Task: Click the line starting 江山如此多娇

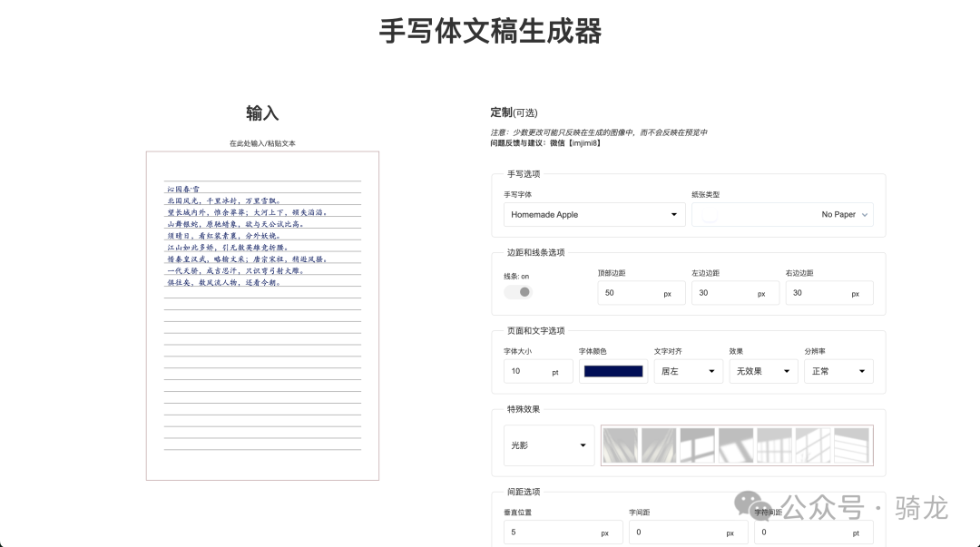Action: click(228, 248)
